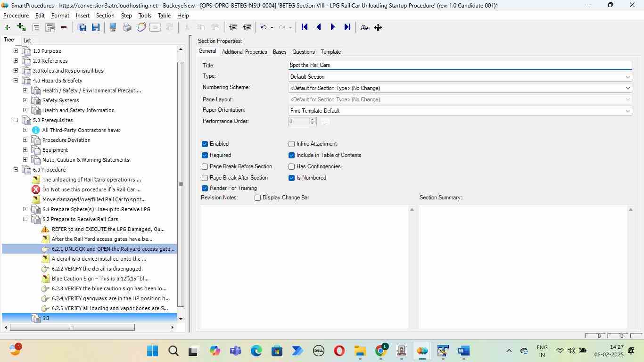The height and width of the screenshot is (362, 644).
Task: Click the green plus add icon
Action: pyautogui.click(x=7, y=27)
